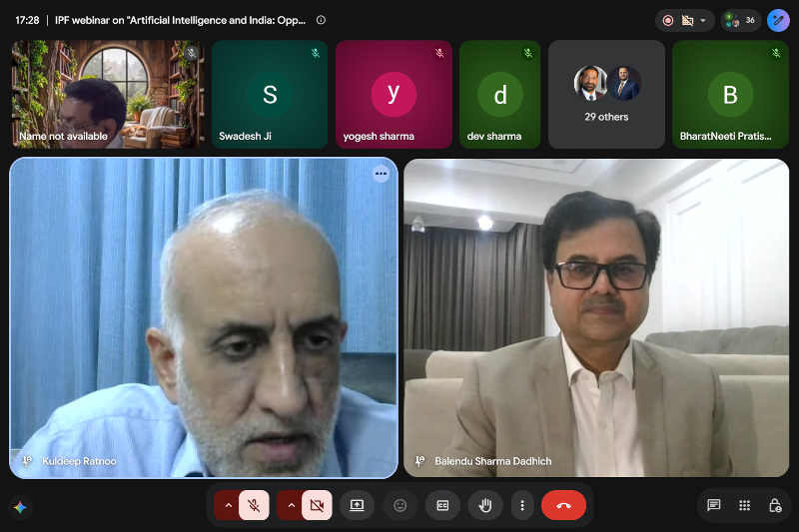
Task: Click muted mic icon on yogesh sharma tile
Action: click(x=439, y=53)
